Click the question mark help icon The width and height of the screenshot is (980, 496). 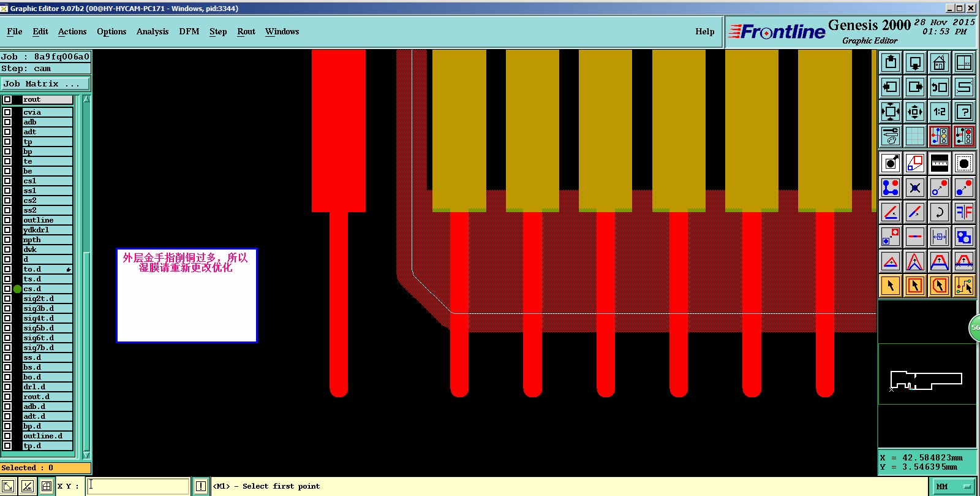click(x=964, y=112)
